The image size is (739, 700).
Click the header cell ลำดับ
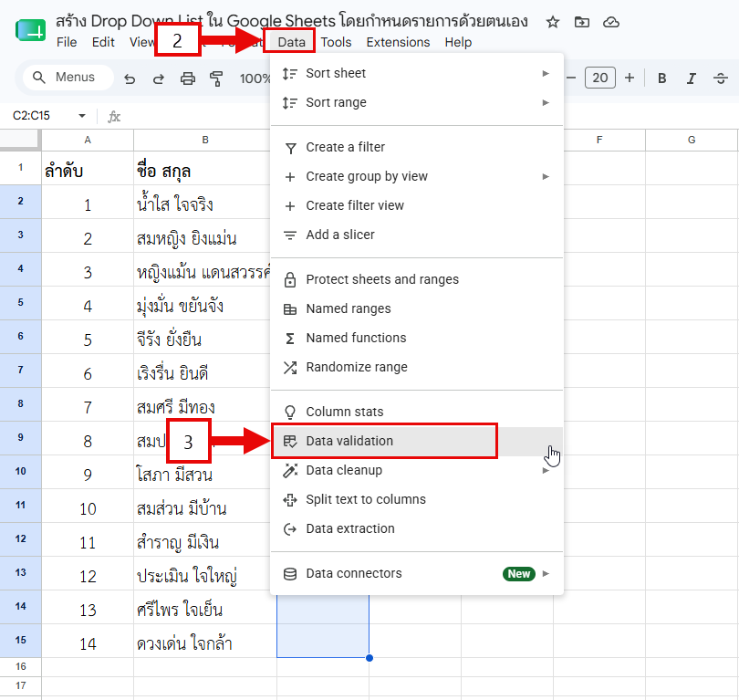click(88, 168)
